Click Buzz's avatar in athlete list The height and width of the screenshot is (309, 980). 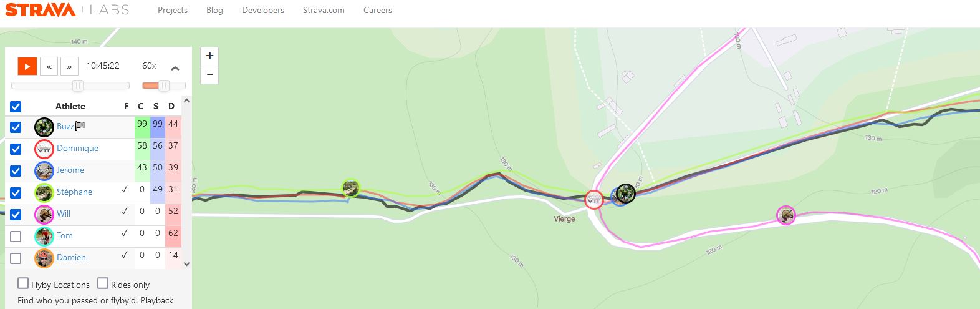coord(44,127)
